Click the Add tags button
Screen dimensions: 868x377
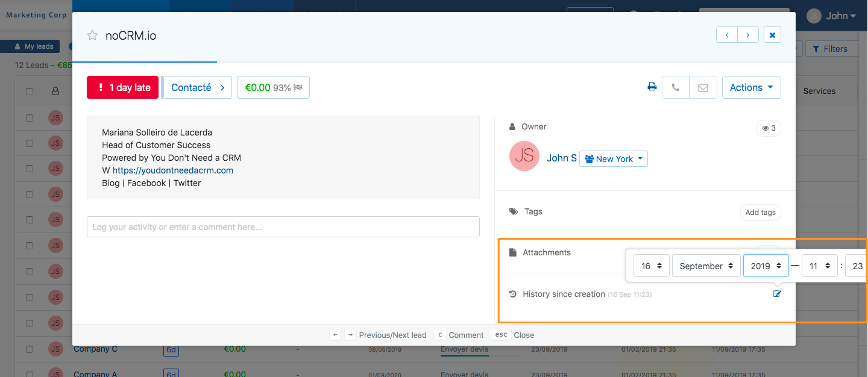(760, 213)
